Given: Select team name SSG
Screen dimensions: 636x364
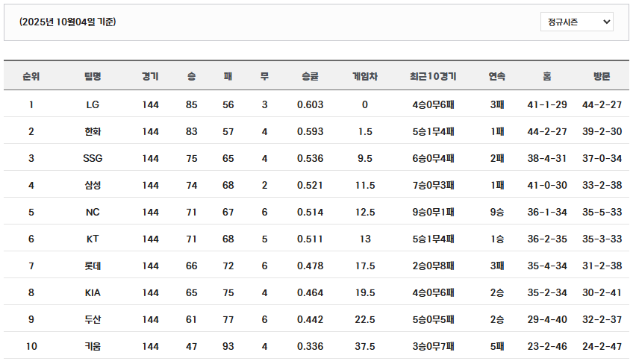Looking at the screenshot, I should coord(93,158).
